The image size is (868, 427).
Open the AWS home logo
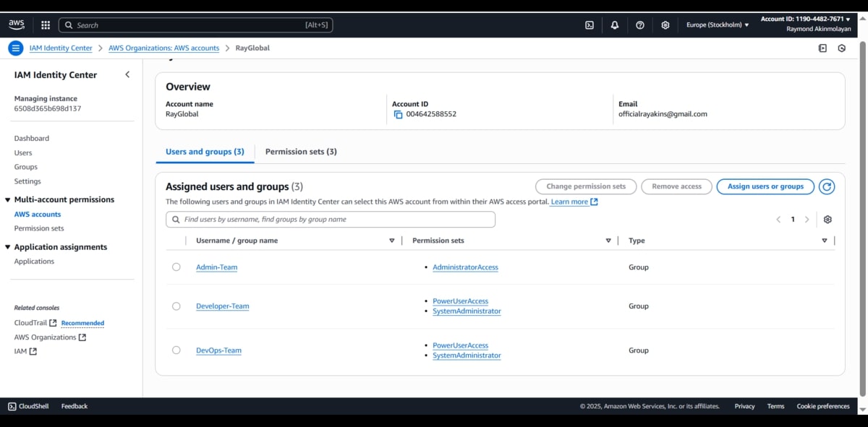tap(17, 25)
